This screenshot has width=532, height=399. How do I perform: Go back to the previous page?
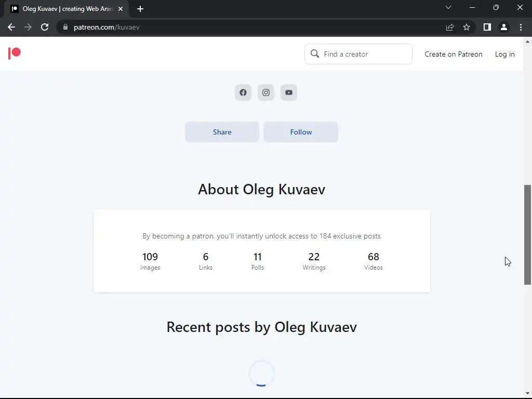[x=11, y=27]
